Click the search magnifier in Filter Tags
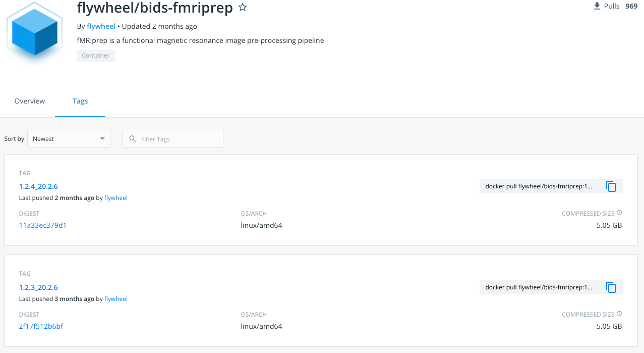Screen dimensions: 644x353 point(133,139)
